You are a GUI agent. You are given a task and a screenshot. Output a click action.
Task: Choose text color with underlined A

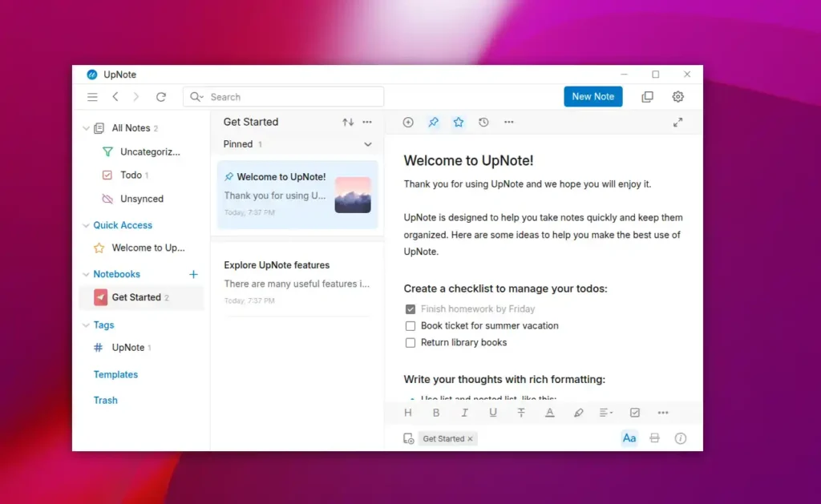pyautogui.click(x=550, y=413)
